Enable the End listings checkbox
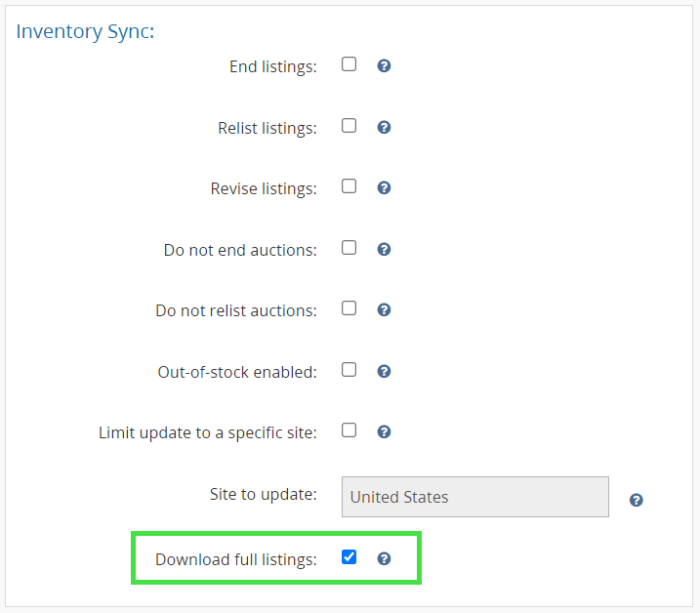This screenshot has height=613, width=700. coord(349,64)
